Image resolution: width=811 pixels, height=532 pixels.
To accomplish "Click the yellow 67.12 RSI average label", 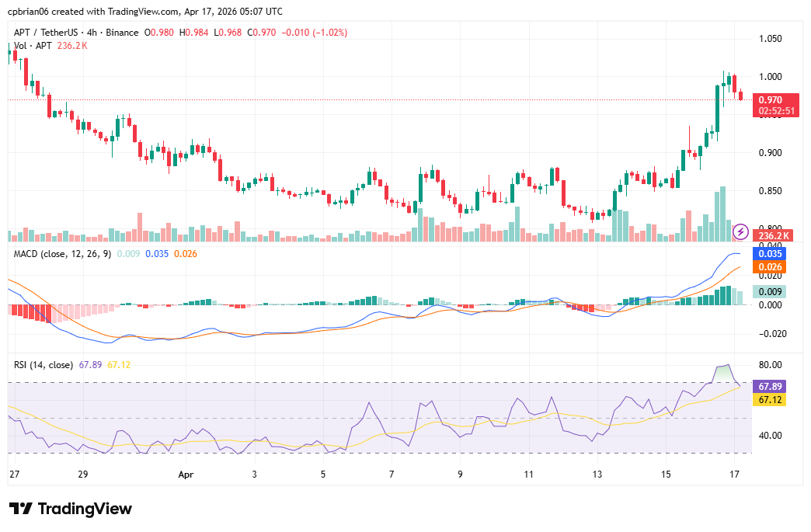I will [x=770, y=399].
